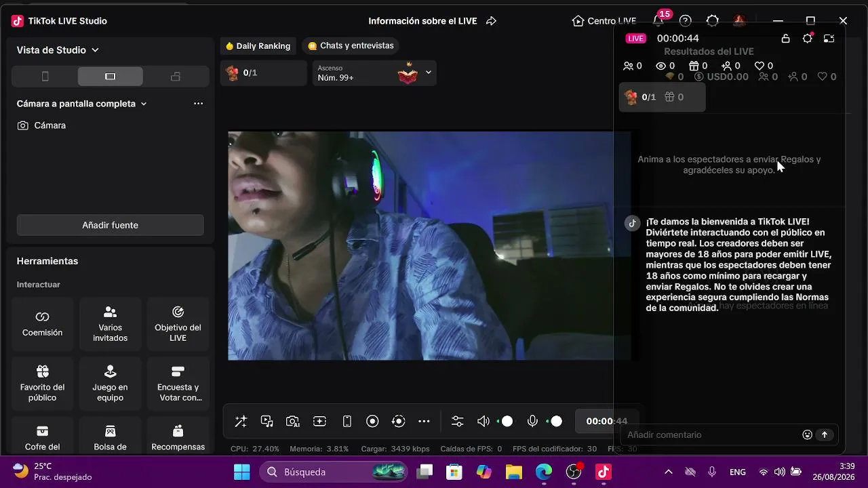Screen dimensions: 868x488
Task: Mute the speaker output
Action: [x=483, y=422]
